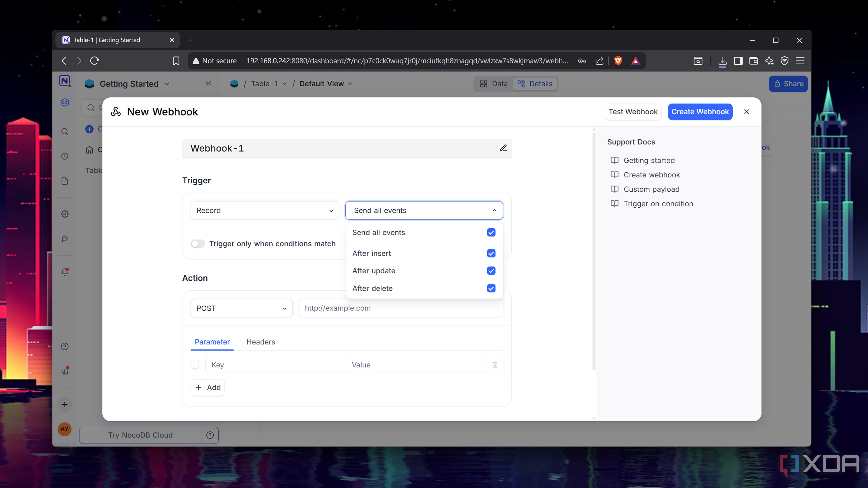Viewport: 868px width, 488px height.
Task: Add a new parameter row
Action: point(208,388)
